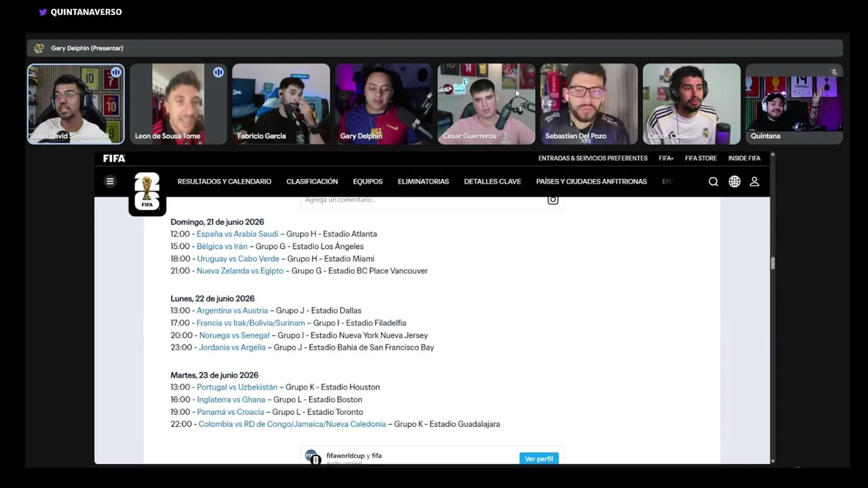Open Nueva Zelanda vs Egipto match link
868x488 pixels.
tap(240, 271)
